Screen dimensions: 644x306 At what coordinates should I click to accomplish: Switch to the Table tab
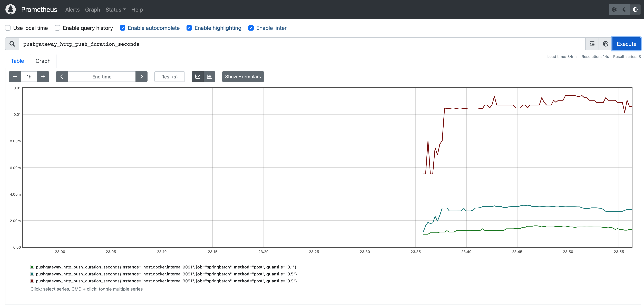[x=17, y=61]
